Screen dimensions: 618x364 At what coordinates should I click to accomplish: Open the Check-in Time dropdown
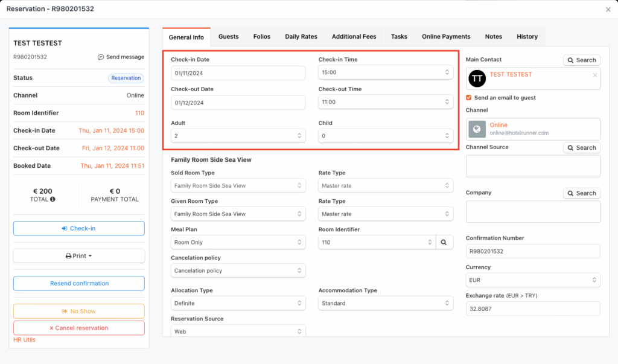(x=386, y=72)
